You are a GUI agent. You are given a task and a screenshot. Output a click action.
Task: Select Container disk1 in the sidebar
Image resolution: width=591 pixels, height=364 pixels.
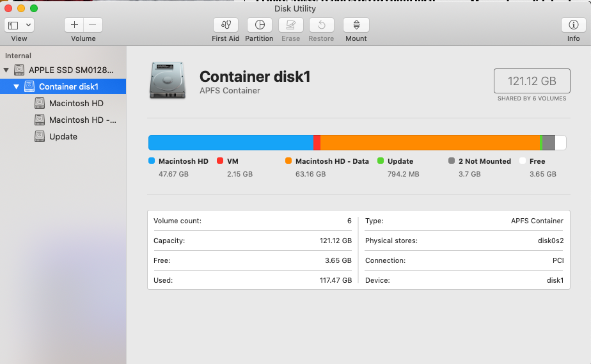pos(63,86)
